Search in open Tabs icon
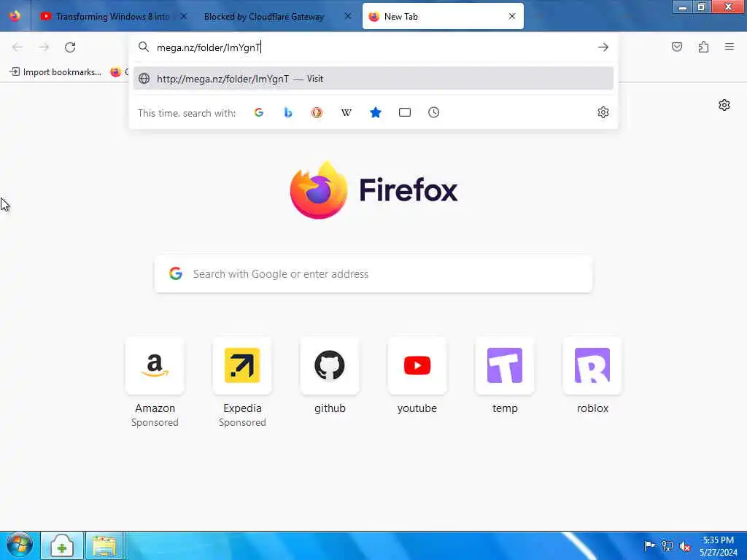 404,112
